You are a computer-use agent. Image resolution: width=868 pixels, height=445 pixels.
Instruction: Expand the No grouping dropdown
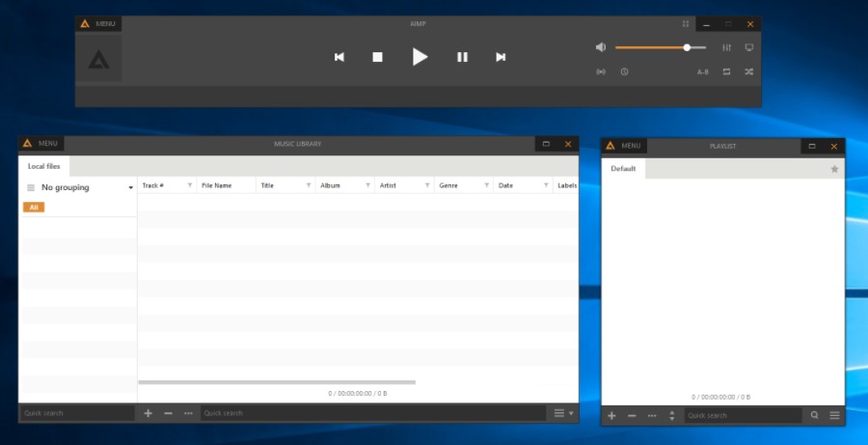point(130,188)
